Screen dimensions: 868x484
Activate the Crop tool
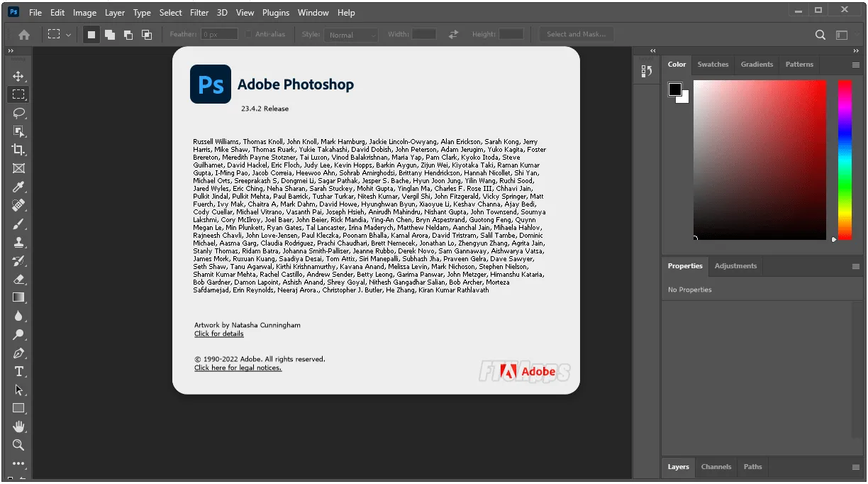[18, 150]
